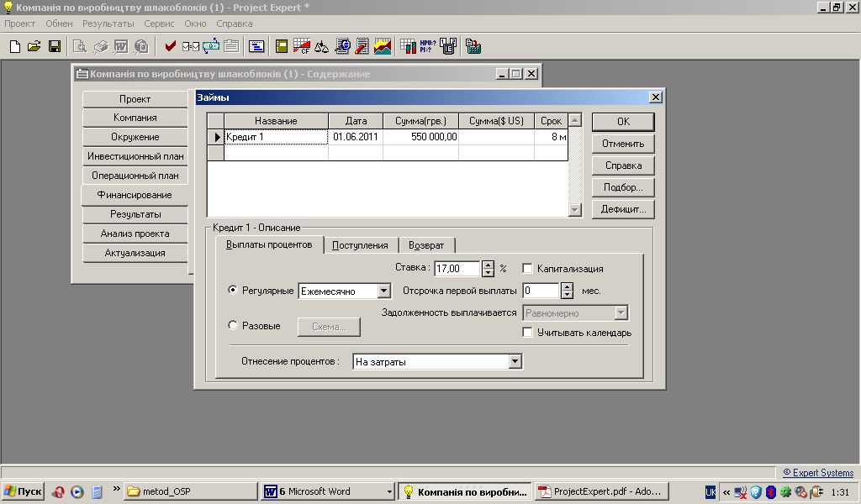This screenshot has width=861, height=504.
Task: Click scroll-down arrow of loans table
Action: 575,209
